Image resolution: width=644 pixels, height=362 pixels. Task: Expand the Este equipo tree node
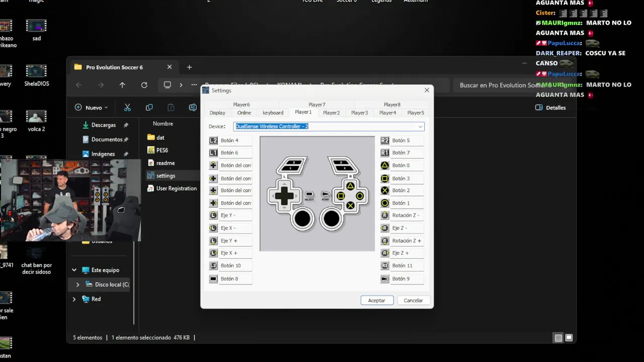point(74,270)
